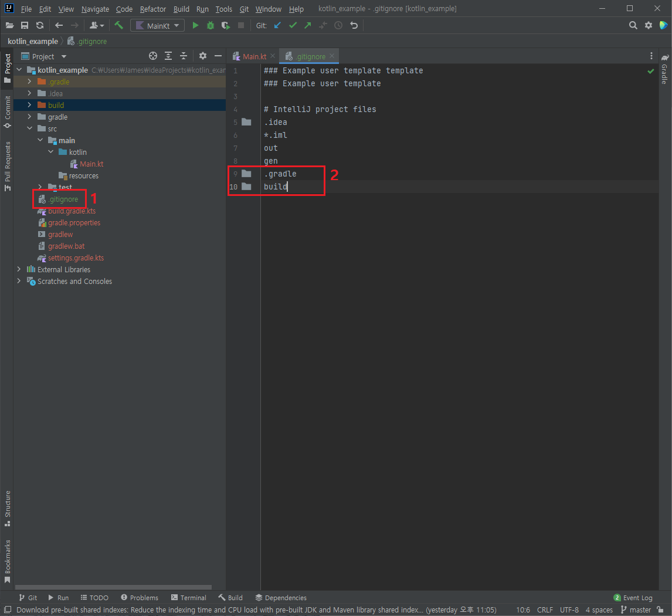
Task: Select build.gradle.kts in the Project tree
Action: click(70, 211)
